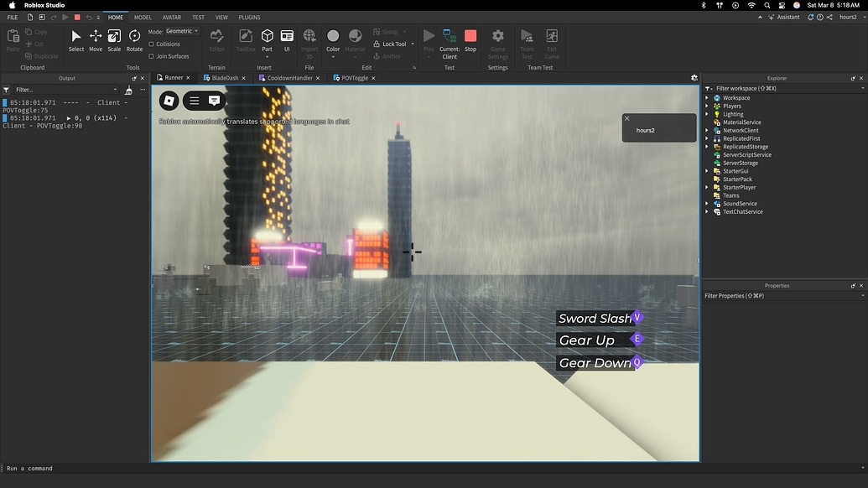Image resolution: width=868 pixels, height=488 pixels.
Task: Expand StarterGui in the Explorer
Action: 708,170
